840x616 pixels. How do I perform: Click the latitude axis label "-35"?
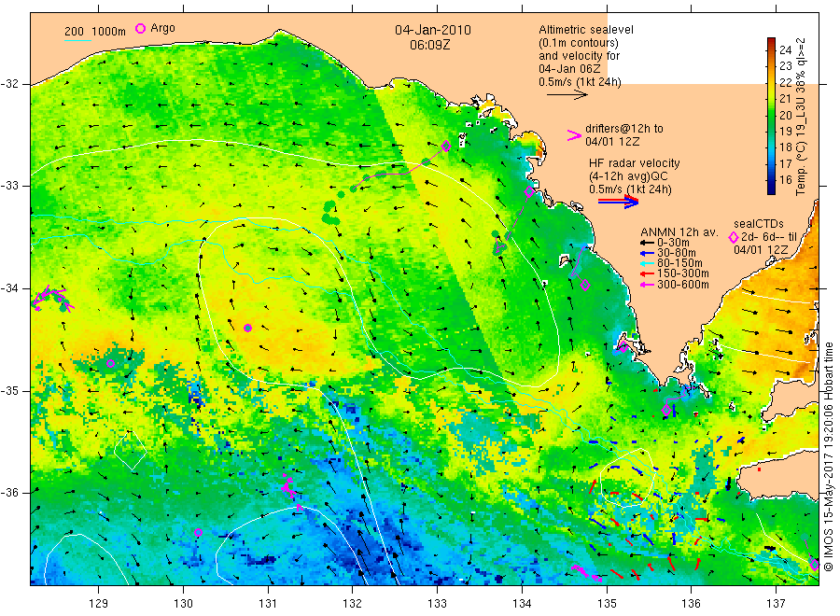(9, 391)
